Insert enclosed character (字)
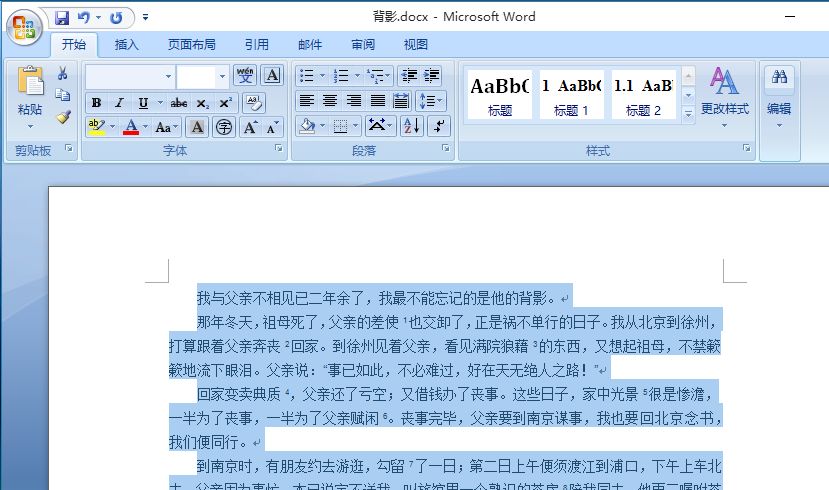This screenshot has width=829, height=490. [224, 127]
